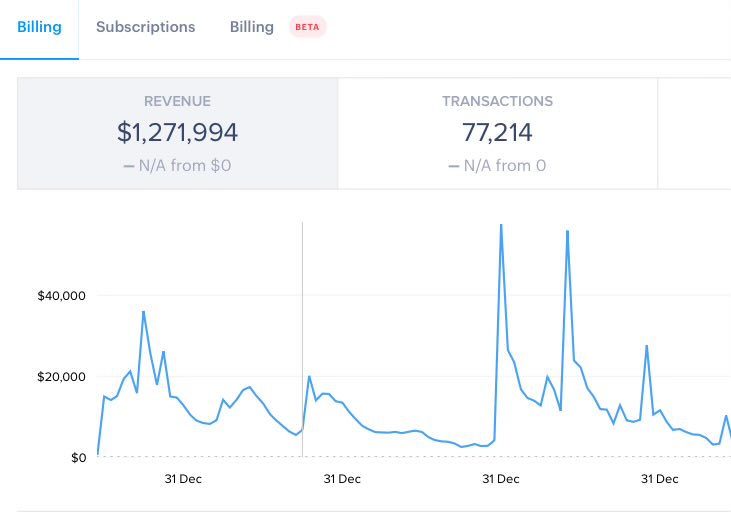Click the $40,000 axis label

pyautogui.click(x=62, y=296)
